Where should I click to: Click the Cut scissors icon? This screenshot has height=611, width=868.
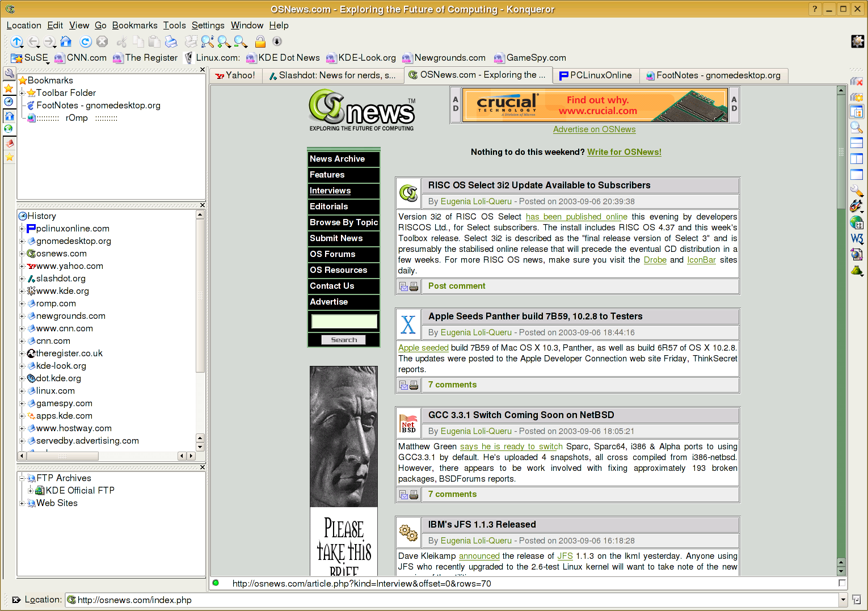pos(121,41)
